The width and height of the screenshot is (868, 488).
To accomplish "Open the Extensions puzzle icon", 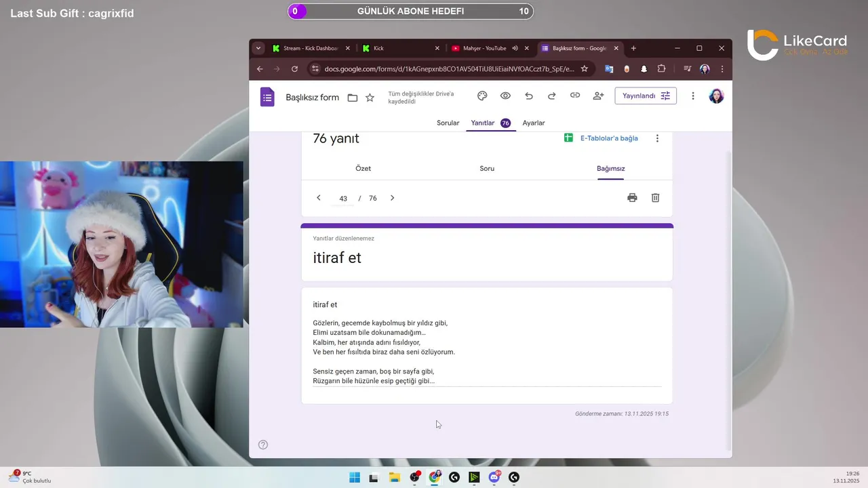I will [x=662, y=68].
